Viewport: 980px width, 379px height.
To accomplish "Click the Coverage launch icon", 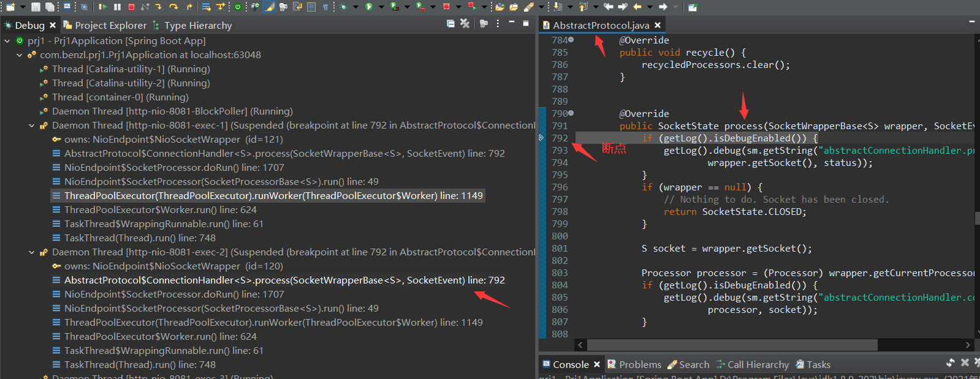I will coord(395,7).
